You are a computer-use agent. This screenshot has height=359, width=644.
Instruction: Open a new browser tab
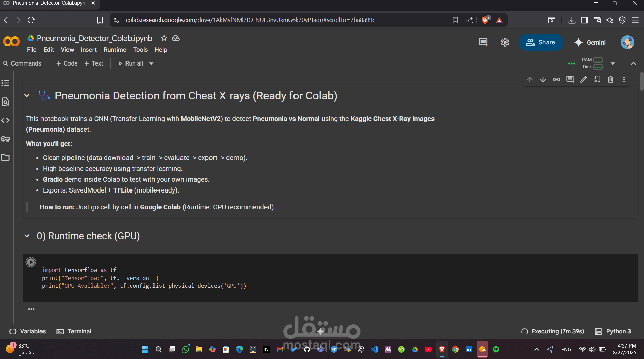(109, 3)
